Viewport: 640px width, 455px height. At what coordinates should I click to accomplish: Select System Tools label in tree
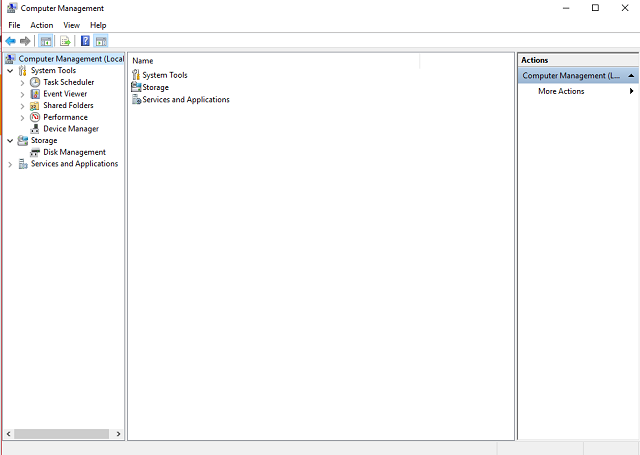[x=53, y=70]
